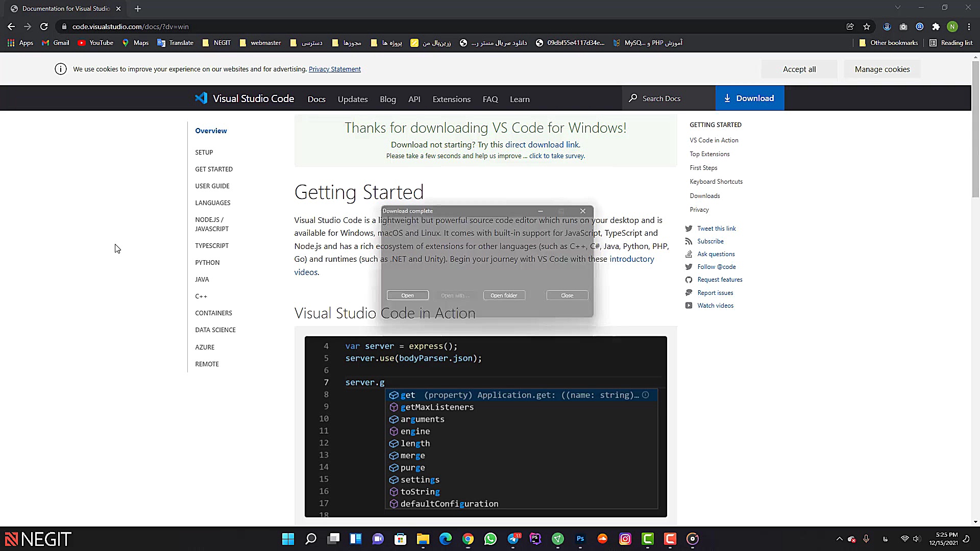Click the direct download link

[542, 144]
